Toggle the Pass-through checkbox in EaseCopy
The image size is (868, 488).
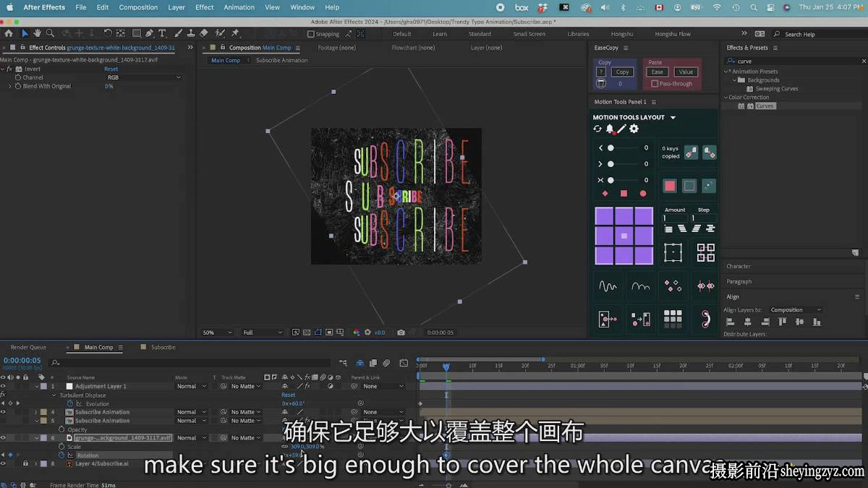(x=655, y=83)
